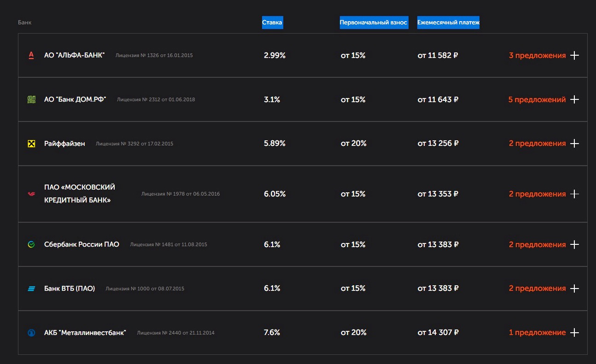596x364 pixels.
Task: Select ПАО «МОСКОВСКИЙ КРЕДИТНЫЙ БАНК» name
Action: pos(80,194)
